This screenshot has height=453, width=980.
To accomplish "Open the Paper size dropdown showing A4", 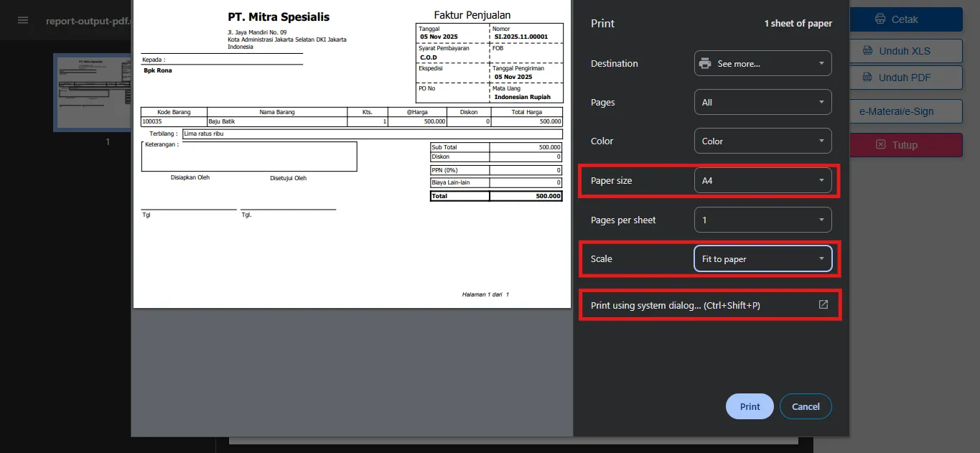I will [762, 181].
